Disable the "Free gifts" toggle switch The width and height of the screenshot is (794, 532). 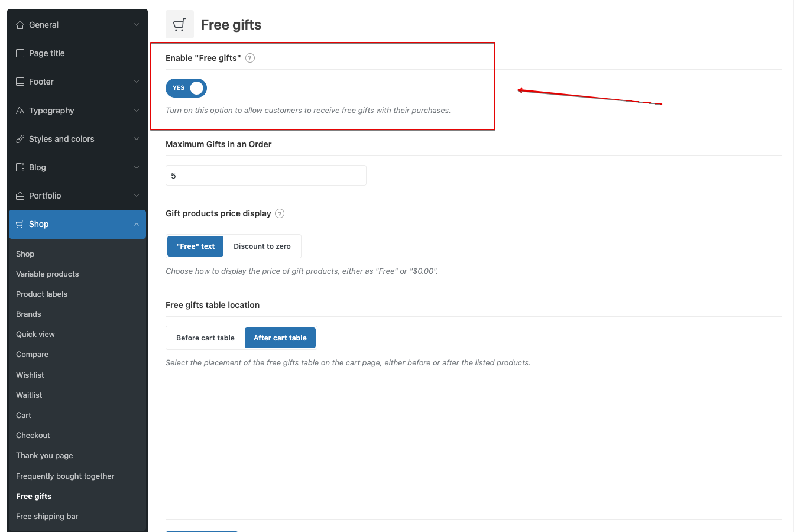tap(186, 88)
